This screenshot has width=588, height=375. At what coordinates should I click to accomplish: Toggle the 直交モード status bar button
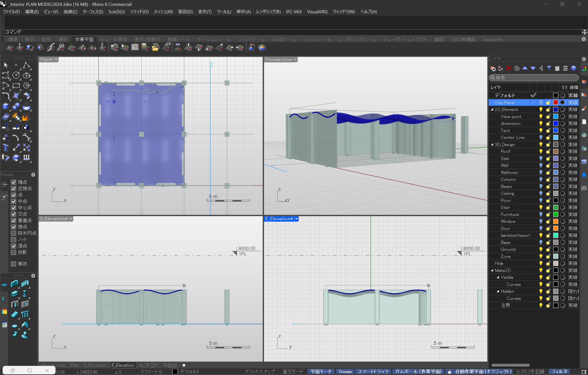tap(293, 372)
